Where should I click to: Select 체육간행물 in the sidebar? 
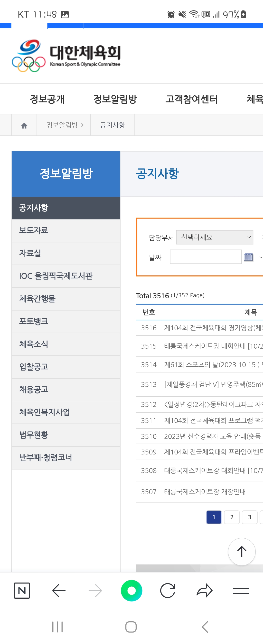pos(66,299)
